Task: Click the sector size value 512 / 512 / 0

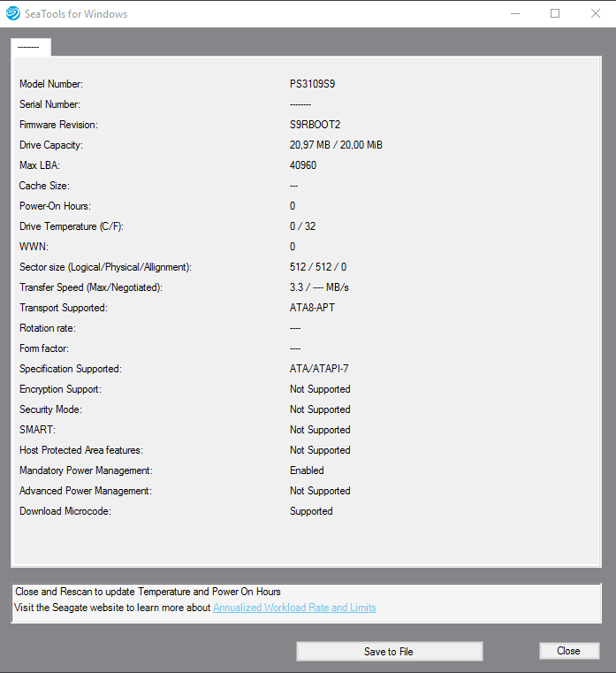Action: pyautogui.click(x=318, y=267)
